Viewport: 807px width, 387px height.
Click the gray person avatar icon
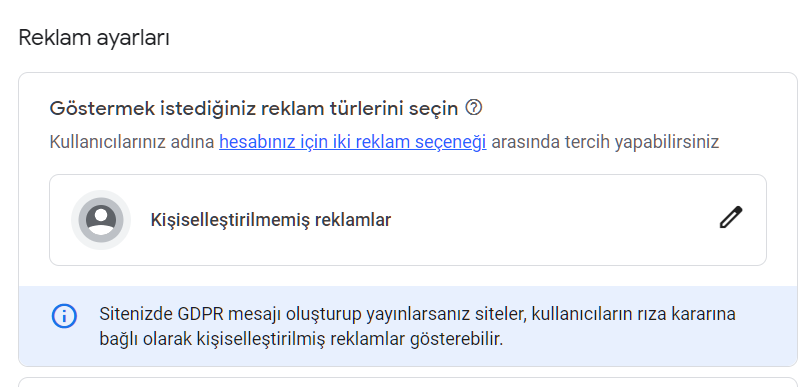[101, 220]
